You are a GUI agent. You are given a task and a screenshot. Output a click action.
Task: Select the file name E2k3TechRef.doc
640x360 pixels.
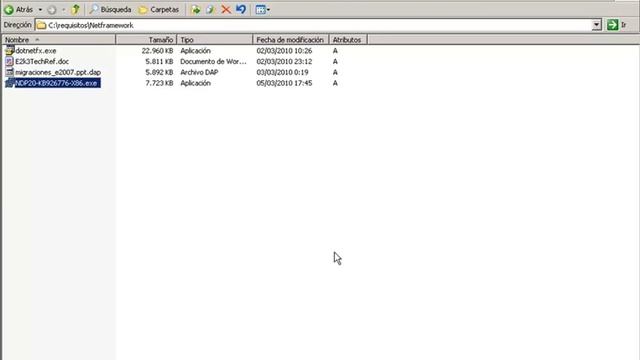coord(42,62)
